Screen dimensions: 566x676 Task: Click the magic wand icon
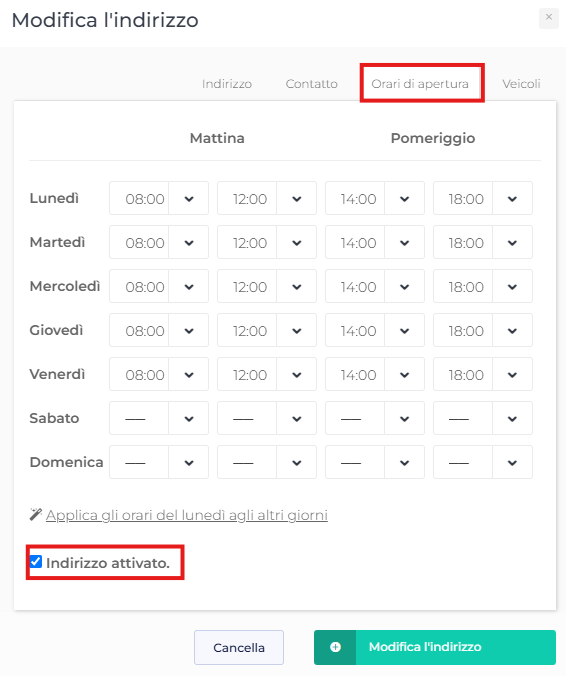click(x=36, y=515)
